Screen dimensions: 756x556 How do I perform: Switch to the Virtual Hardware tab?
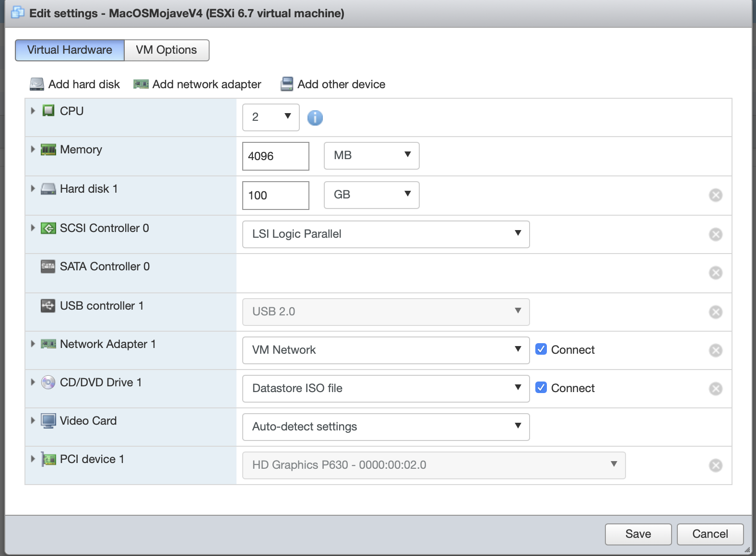point(70,50)
